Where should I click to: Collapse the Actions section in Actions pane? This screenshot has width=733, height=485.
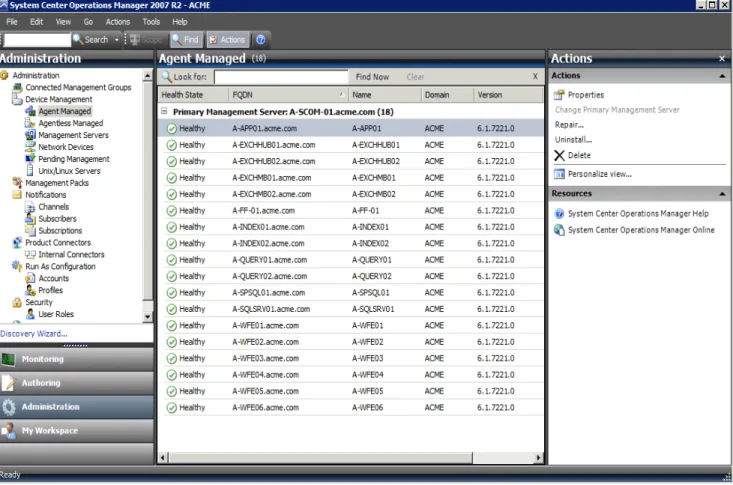(x=722, y=76)
